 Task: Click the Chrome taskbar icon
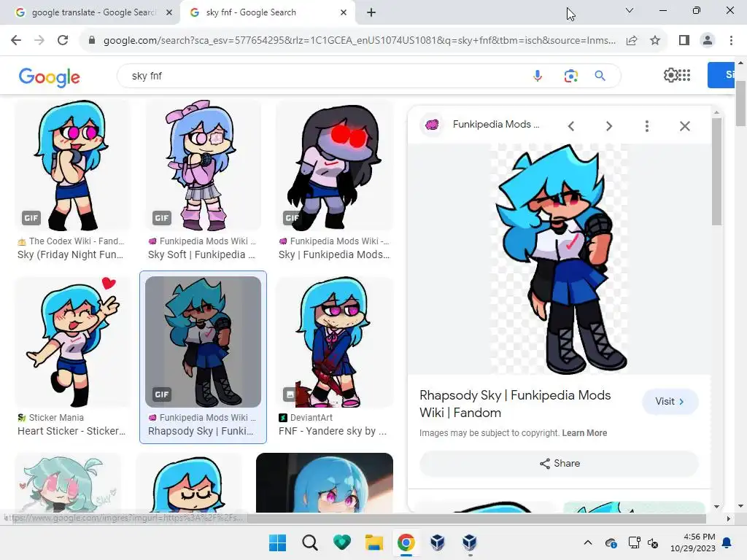[x=406, y=542]
